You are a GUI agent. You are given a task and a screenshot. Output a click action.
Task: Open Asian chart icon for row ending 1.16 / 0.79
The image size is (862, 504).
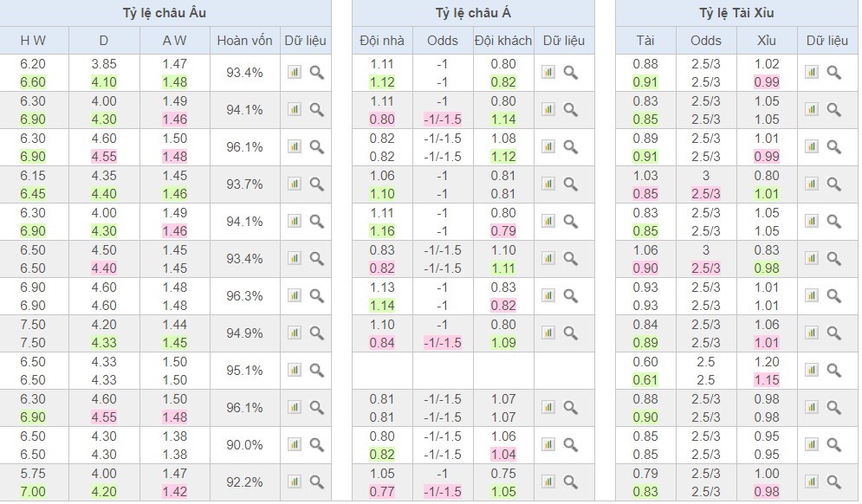tap(548, 221)
